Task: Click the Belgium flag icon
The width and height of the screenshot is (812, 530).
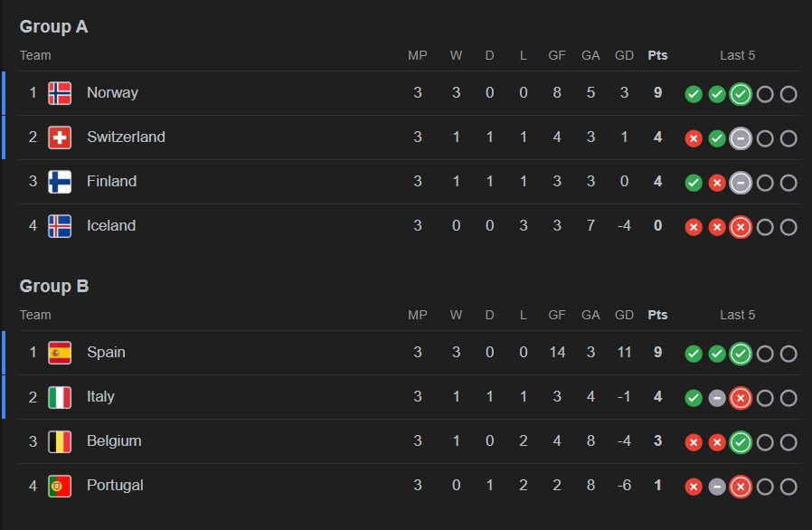Action: click(60, 441)
